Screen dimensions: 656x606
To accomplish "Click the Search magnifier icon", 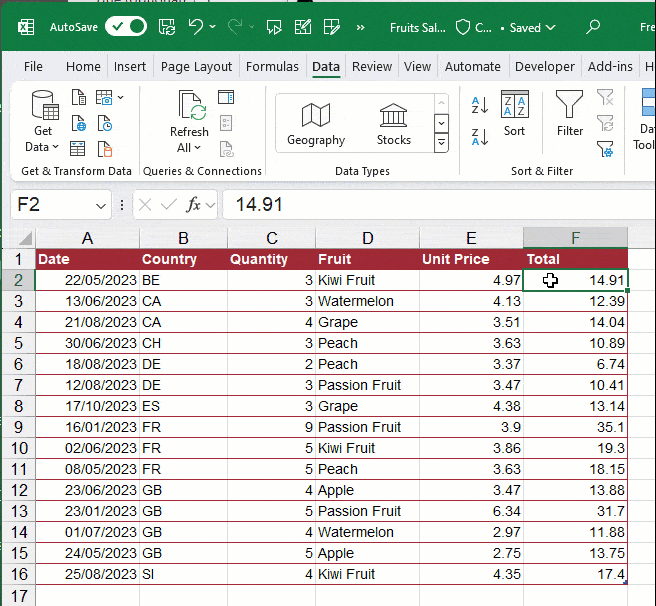I will [593, 27].
